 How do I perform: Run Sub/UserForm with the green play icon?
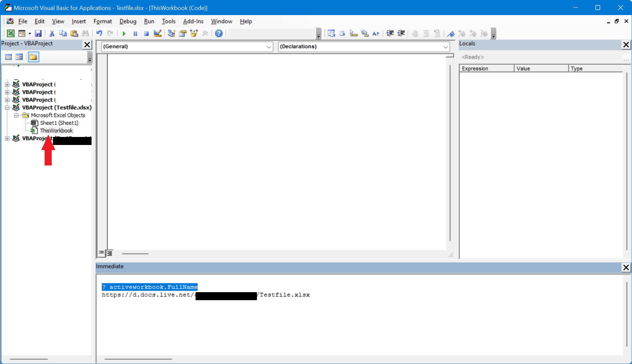click(x=124, y=33)
